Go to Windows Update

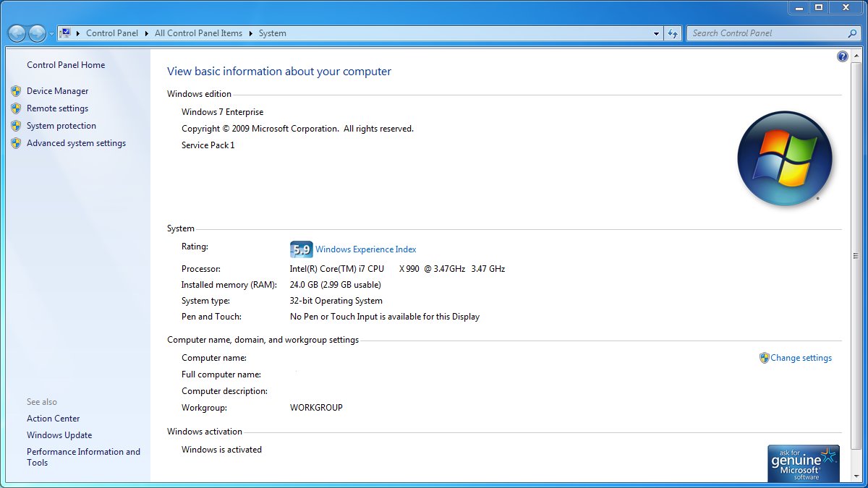pyautogui.click(x=59, y=435)
